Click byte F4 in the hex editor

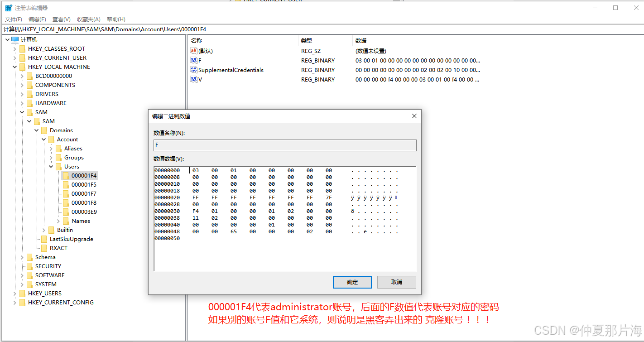click(196, 211)
